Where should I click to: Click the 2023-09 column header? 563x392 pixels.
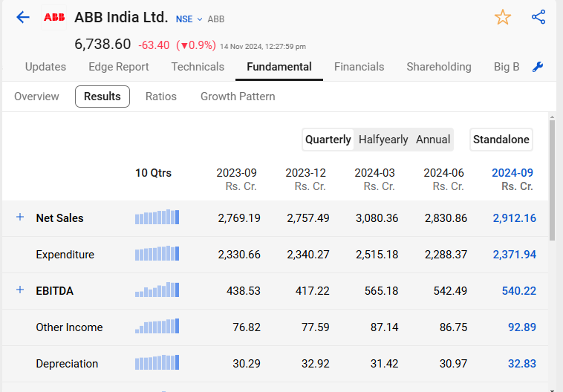pos(237,179)
